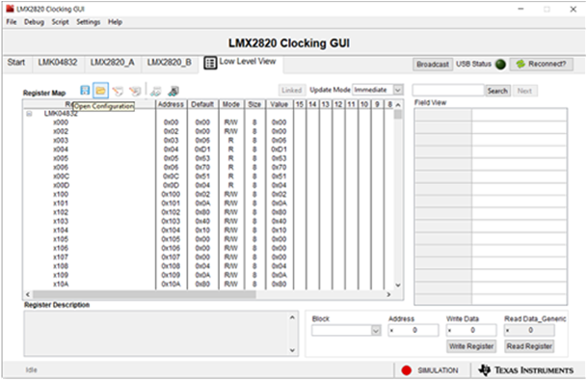Open the Help menu
This screenshot has width=588, height=381.
coord(115,22)
